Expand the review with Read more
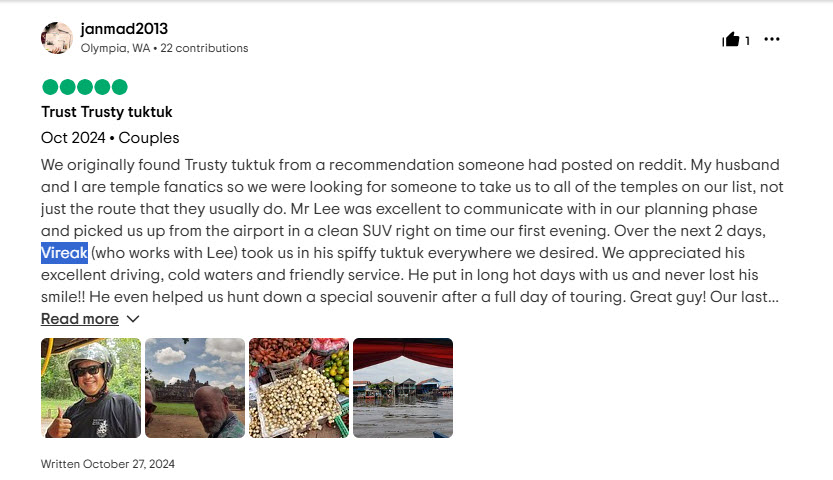 (80, 319)
